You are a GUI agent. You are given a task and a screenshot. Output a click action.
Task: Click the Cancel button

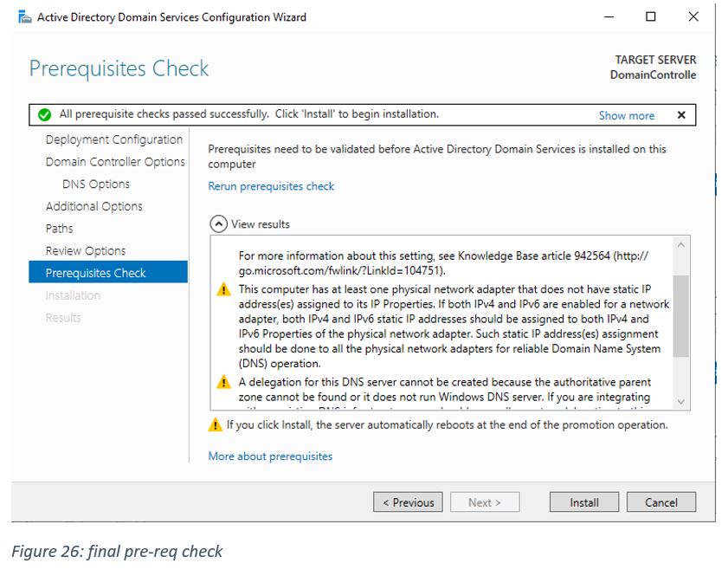[660, 502]
